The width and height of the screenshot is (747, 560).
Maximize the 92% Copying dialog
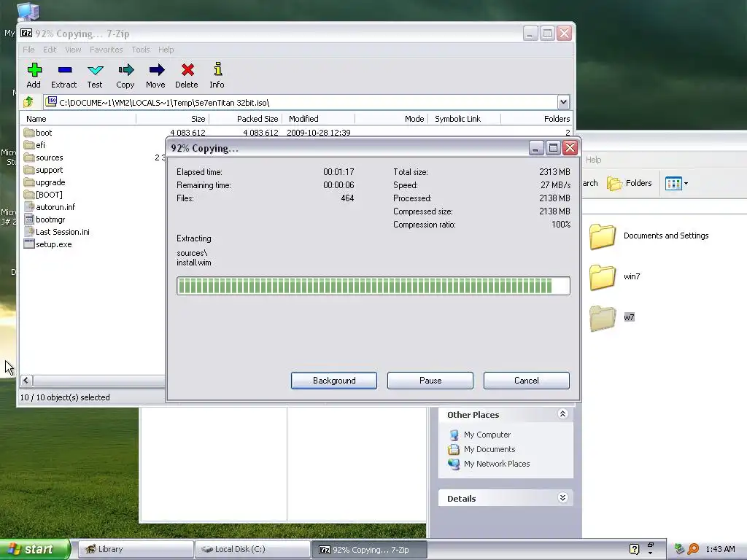553,148
